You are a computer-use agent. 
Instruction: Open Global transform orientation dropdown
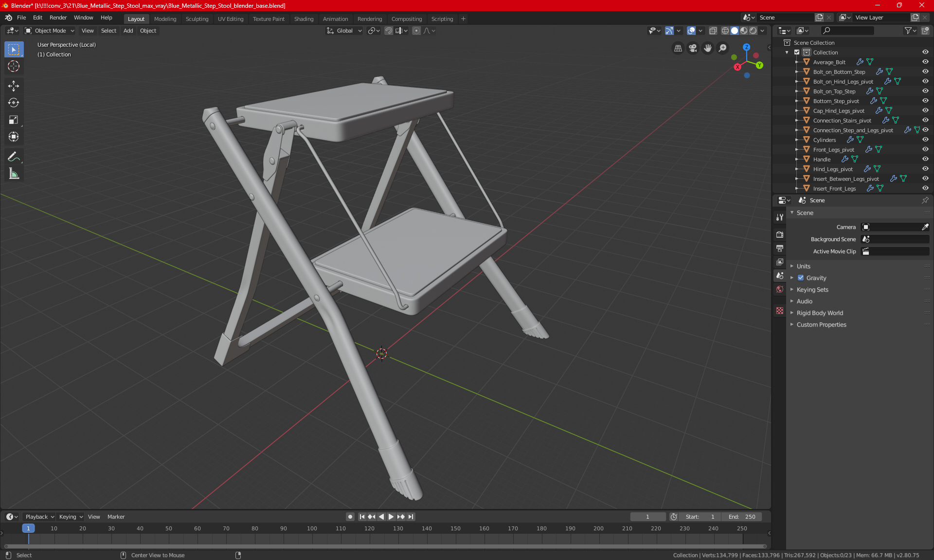point(344,31)
